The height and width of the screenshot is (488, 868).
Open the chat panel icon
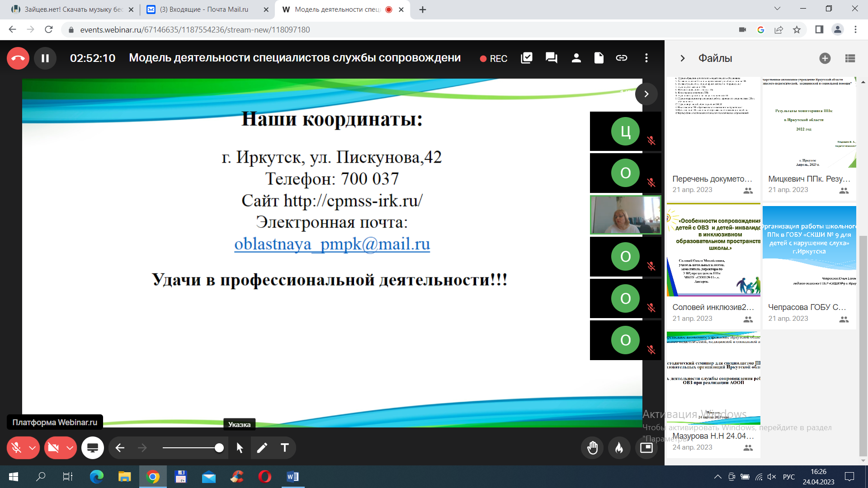click(552, 58)
